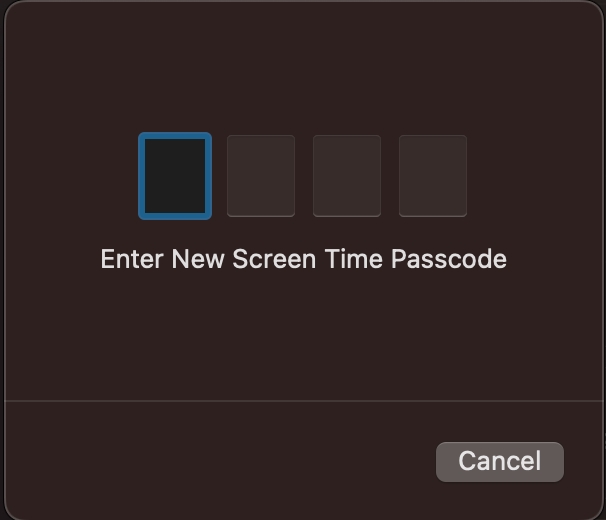Select the second passcode digit box
The image size is (606, 520).
261,176
